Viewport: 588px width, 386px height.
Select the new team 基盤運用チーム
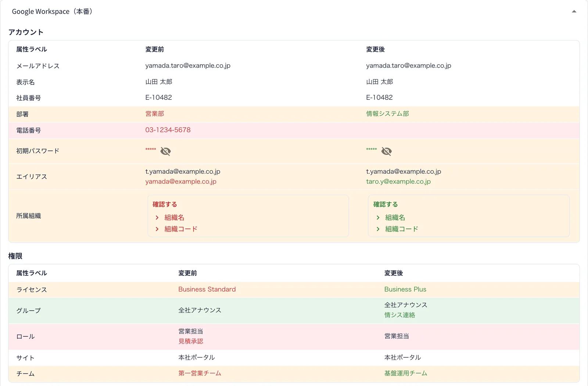[x=406, y=373]
